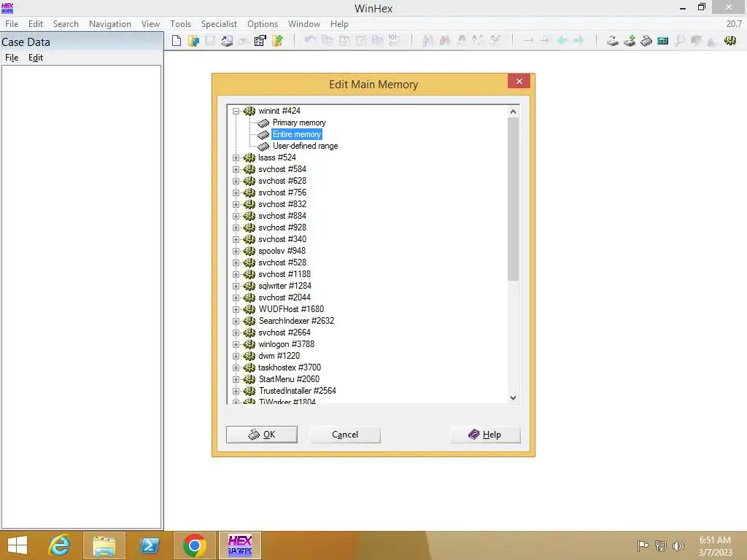This screenshot has width=747, height=560.
Task: Click the Cancel button
Action: [345, 435]
